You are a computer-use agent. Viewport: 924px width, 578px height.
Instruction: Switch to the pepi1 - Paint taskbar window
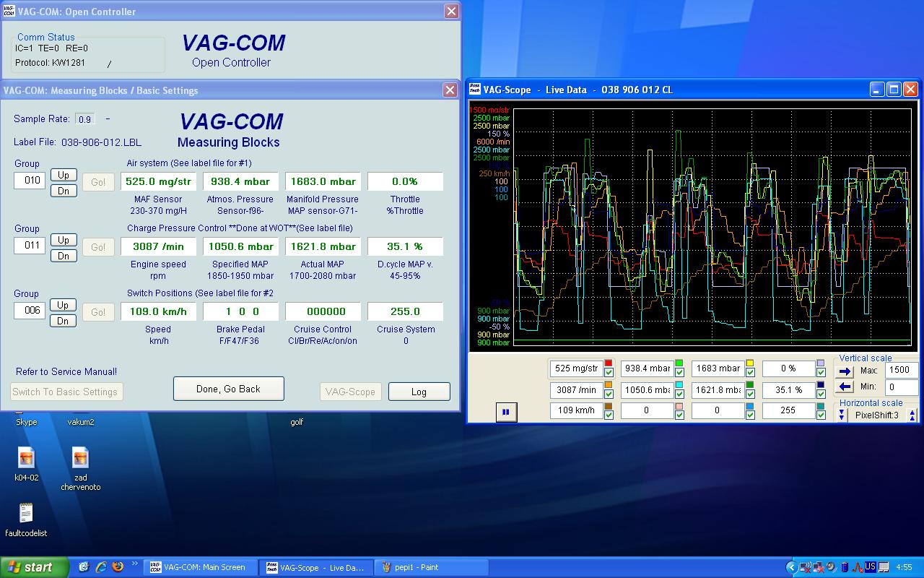pos(415,567)
